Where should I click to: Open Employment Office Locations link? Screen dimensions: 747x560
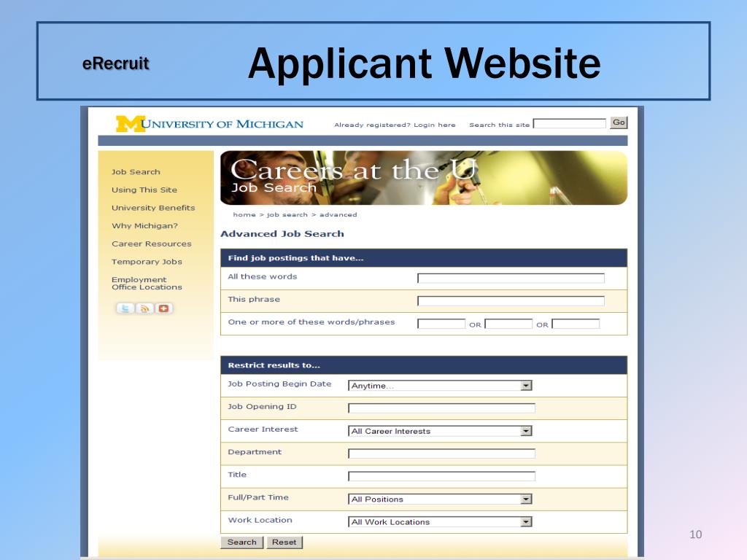147,284
